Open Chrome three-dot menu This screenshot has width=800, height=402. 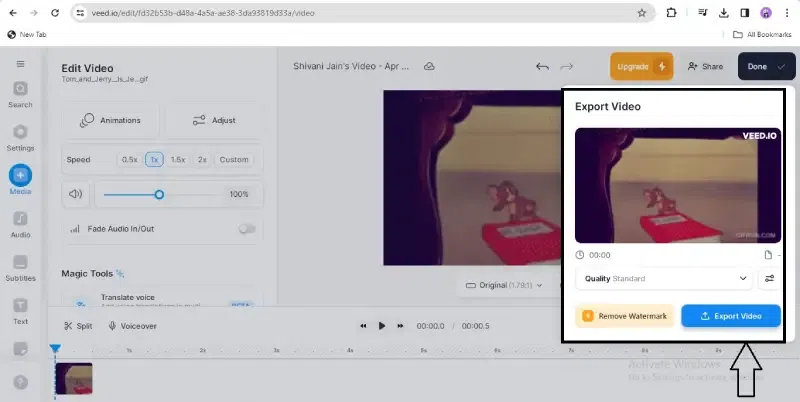pos(787,13)
